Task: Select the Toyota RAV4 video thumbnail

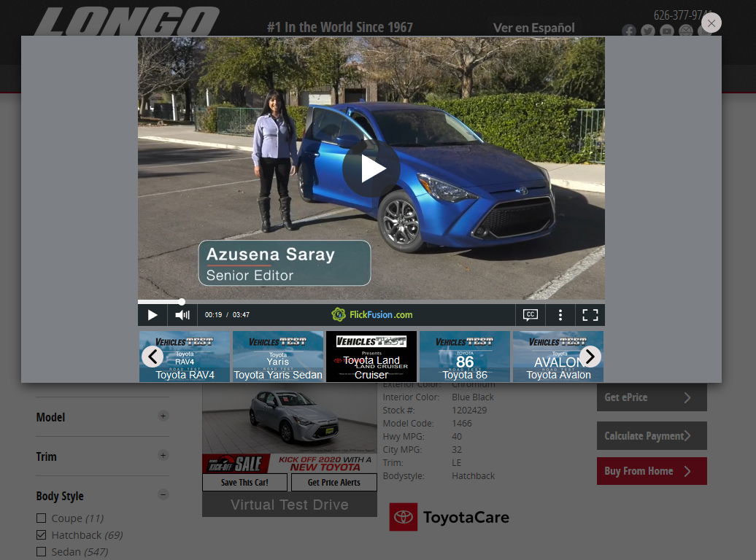Action: click(x=185, y=357)
